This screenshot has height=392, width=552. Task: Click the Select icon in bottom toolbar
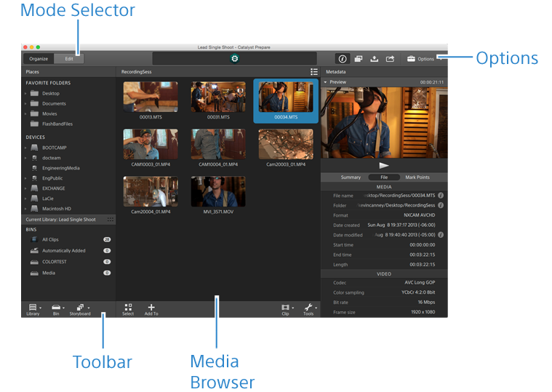(x=128, y=308)
